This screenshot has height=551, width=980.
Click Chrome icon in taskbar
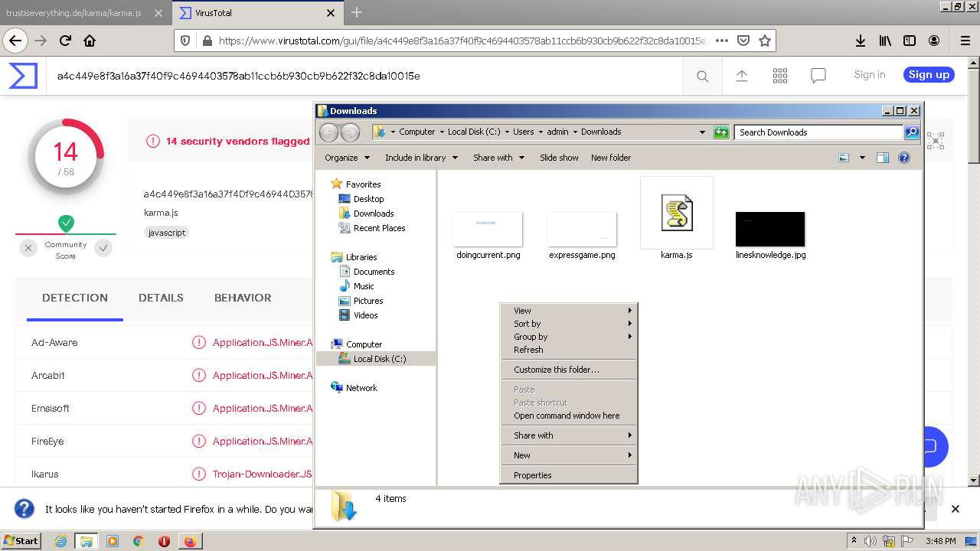tap(138, 541)
